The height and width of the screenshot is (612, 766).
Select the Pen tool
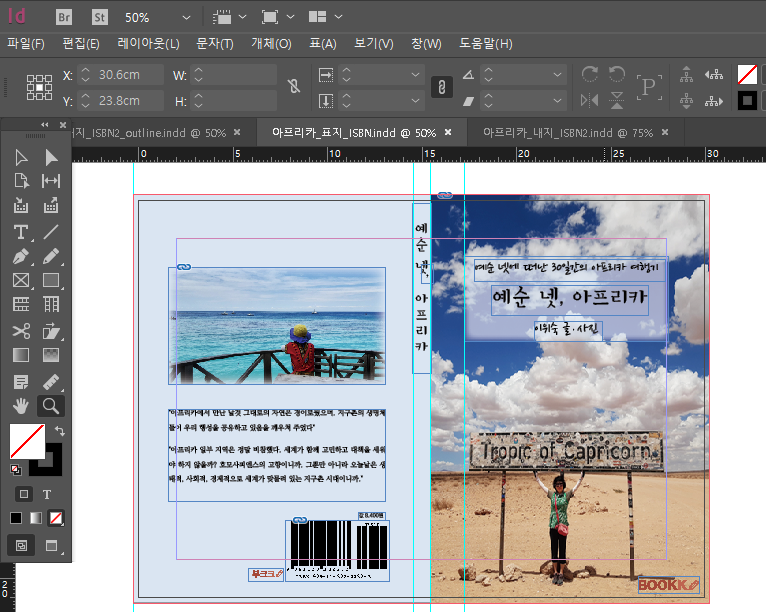(21, 256)
